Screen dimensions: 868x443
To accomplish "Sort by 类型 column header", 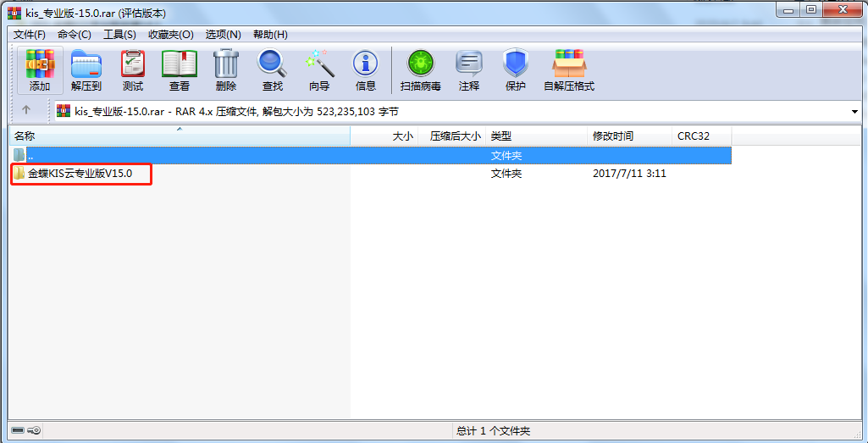I will tap(536, 136).
